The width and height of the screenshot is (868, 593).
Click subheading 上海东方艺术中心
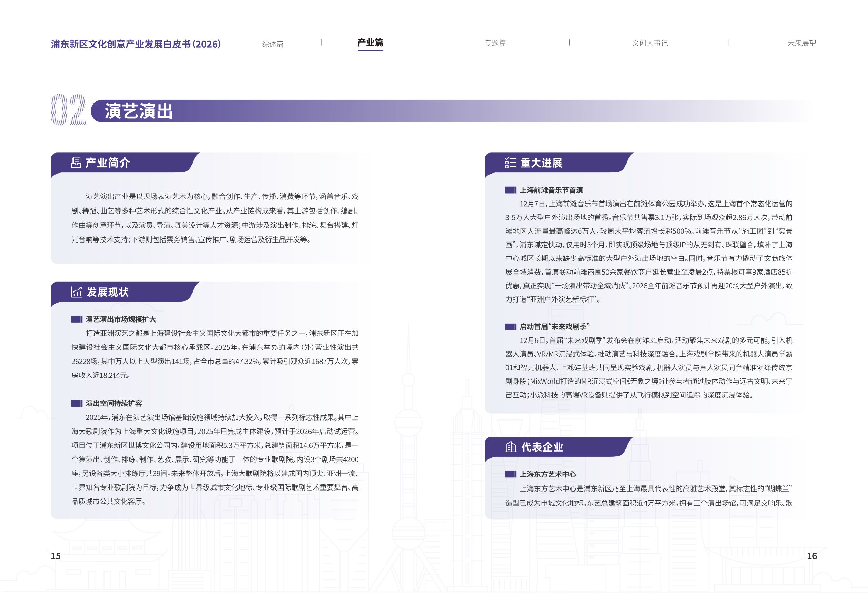coord(548,474)
